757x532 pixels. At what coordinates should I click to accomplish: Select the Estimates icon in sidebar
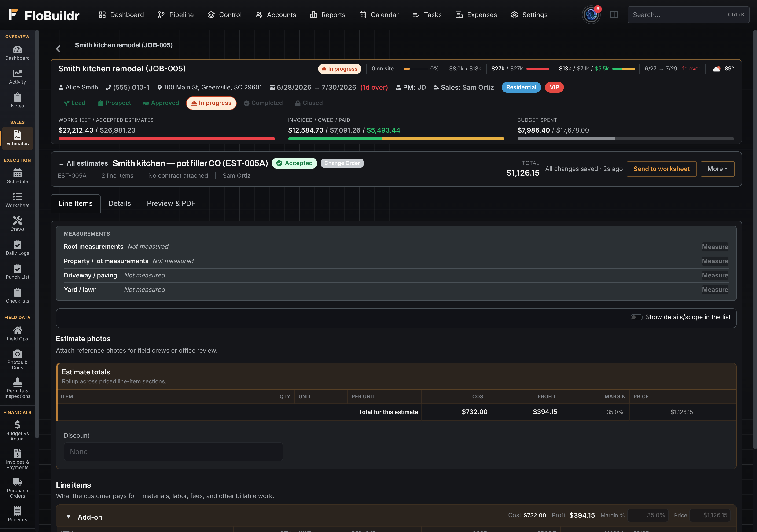18,135
